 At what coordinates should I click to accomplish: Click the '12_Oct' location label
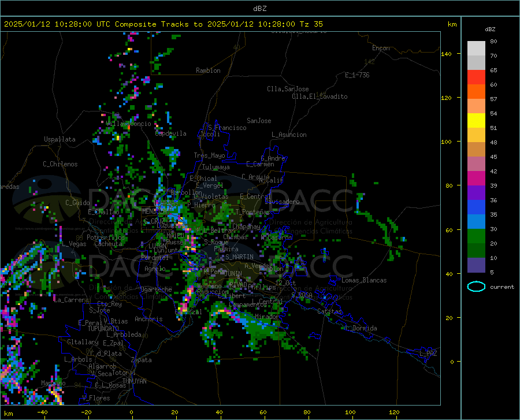tap(285, 283)
